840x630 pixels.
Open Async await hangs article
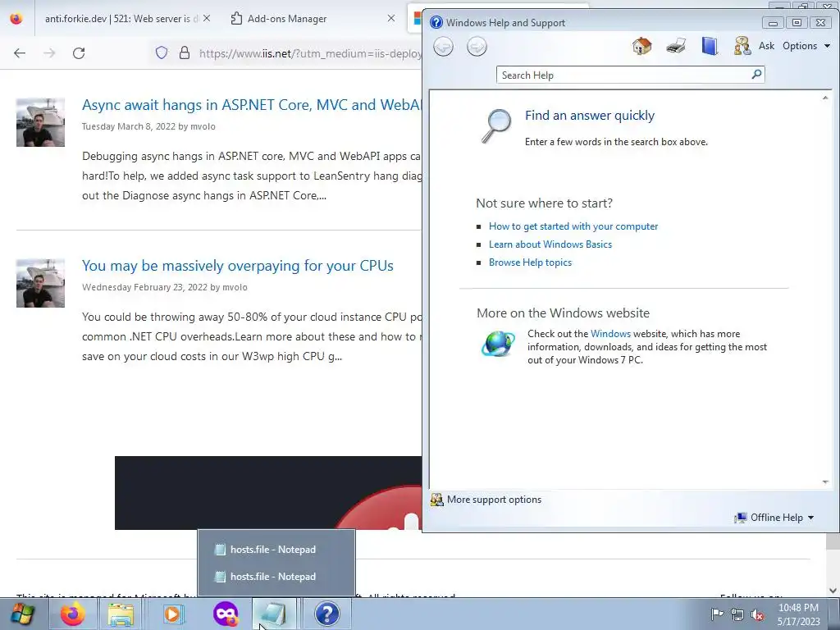(x=252, y=105)
